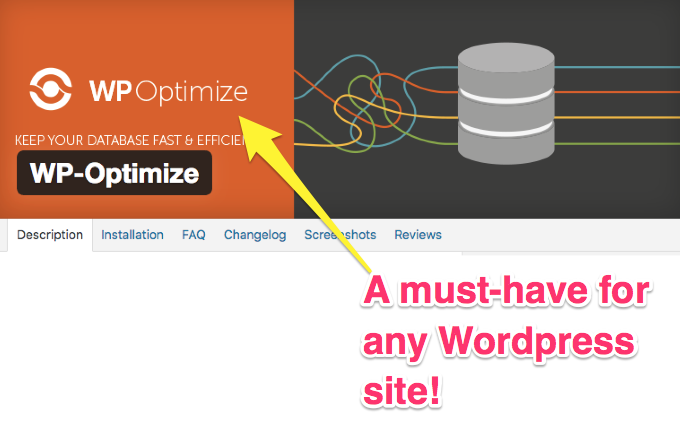Click the 'KEEP YOUR DATABASE FAST' tagline

tap(130, 140)
